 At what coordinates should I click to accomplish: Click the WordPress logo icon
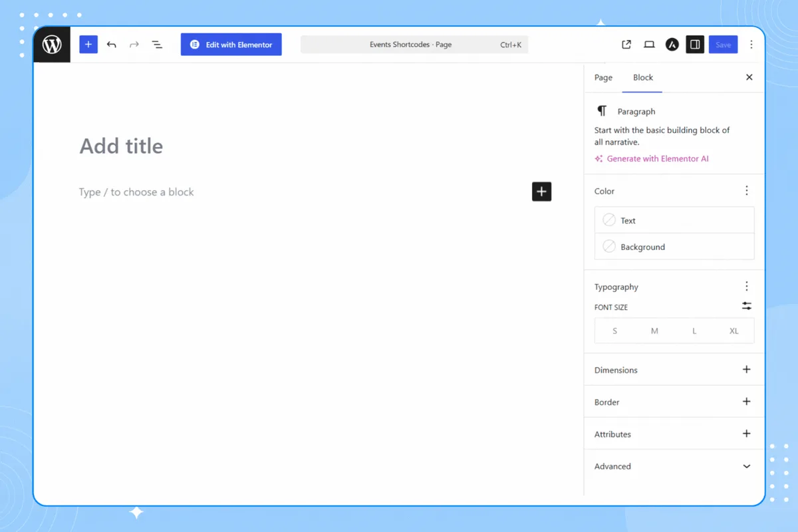coord(52,45)
